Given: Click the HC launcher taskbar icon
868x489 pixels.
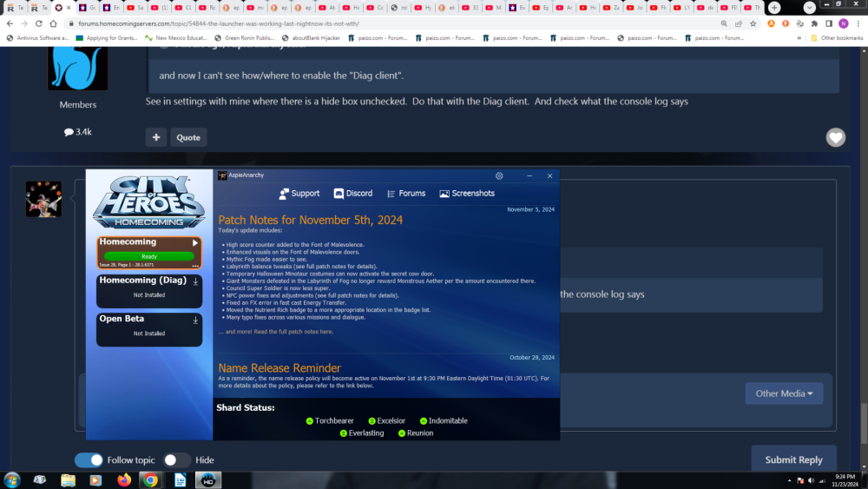Looking at the screenshot, I should coord(208,479).
